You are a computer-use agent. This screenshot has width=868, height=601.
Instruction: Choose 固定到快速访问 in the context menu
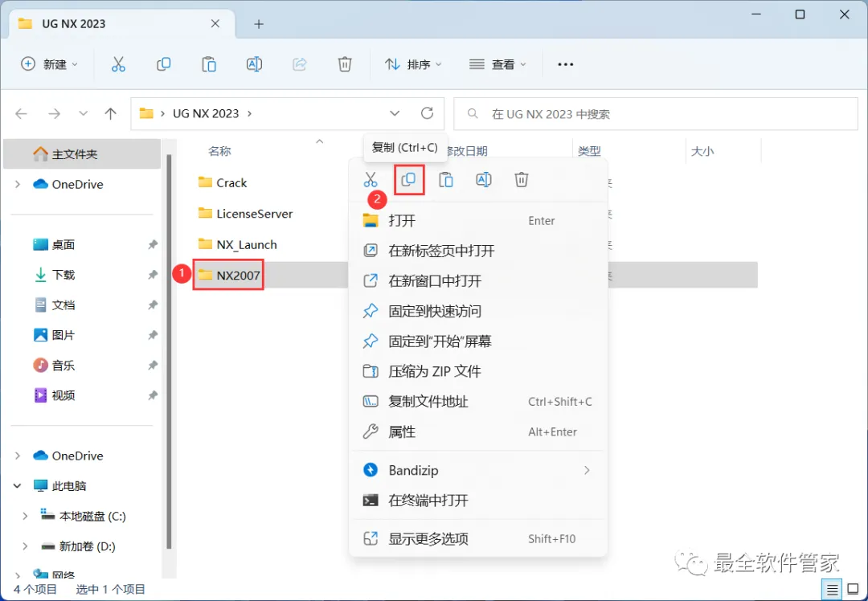tap(478, 311)
